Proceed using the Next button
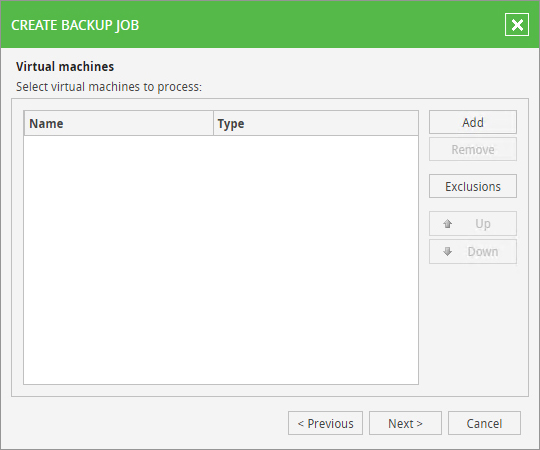 coord(405,423)
